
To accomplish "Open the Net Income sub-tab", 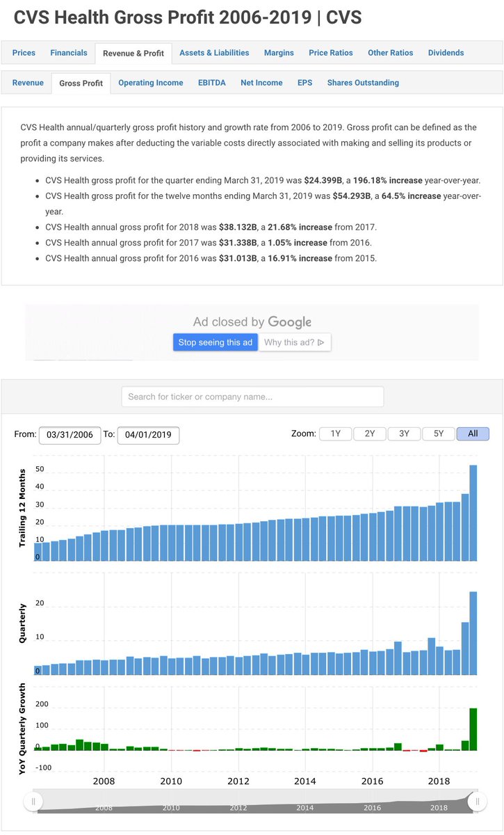I will (261, 83).
